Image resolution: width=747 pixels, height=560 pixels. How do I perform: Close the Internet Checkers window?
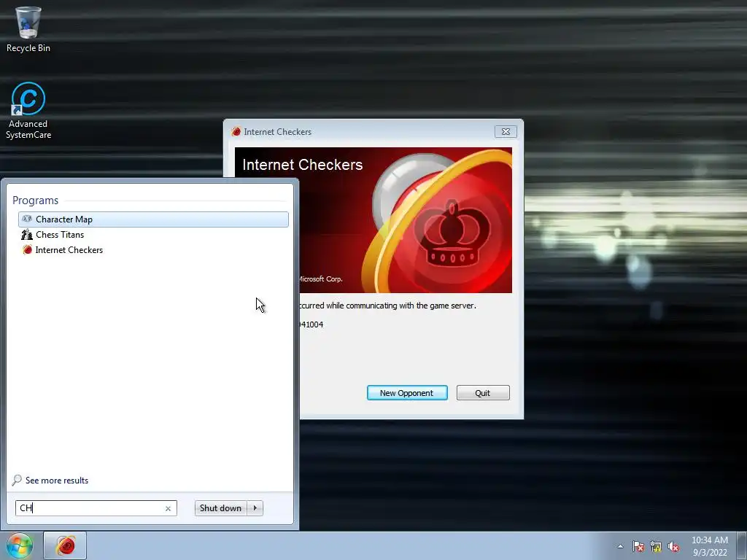coord(506,132)
